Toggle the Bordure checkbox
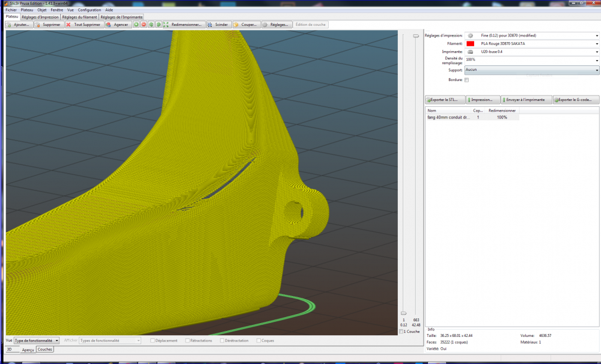The width and height of the screenshot is (601, 364). [466, 80]
